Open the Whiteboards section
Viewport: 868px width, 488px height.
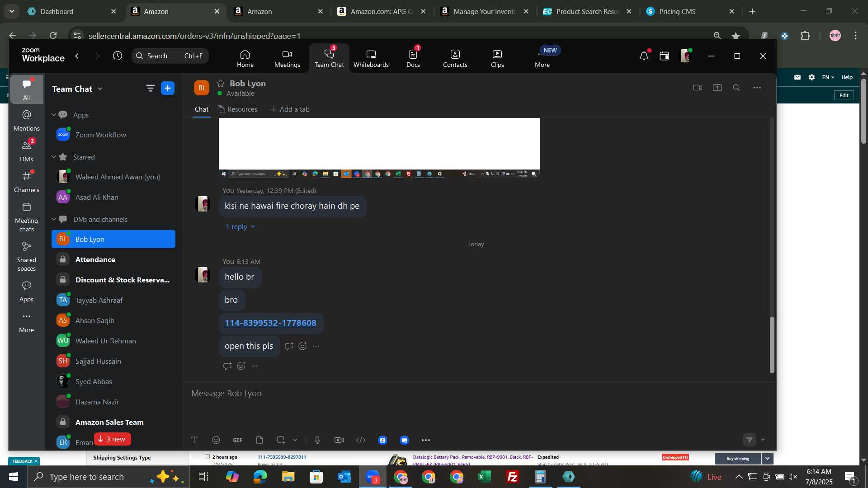coord(371,58)
